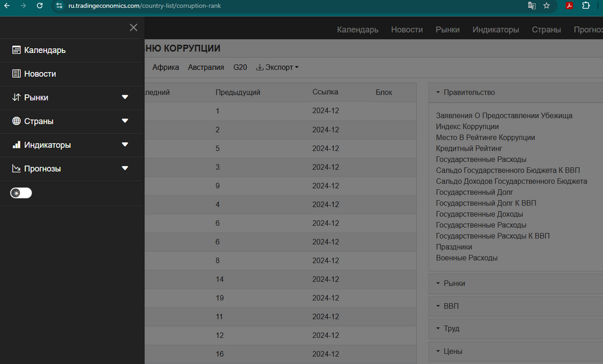Expand the ВВП panel section
Screen dimensions: 603x364
[450, 306]
